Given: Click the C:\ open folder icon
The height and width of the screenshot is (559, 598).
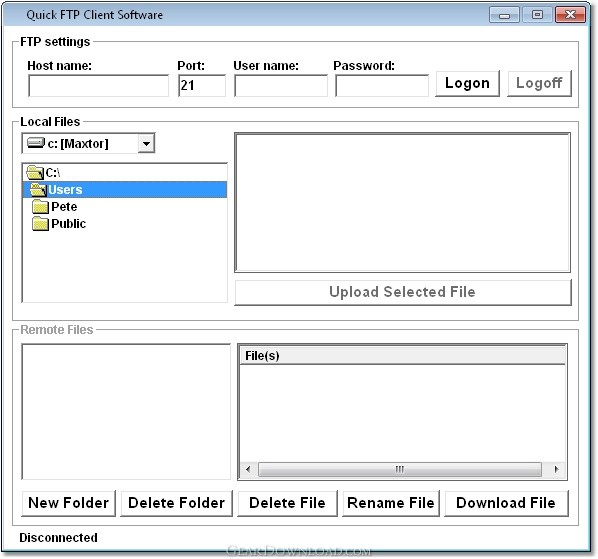Looking at the screenshot, I should point(35,173).
